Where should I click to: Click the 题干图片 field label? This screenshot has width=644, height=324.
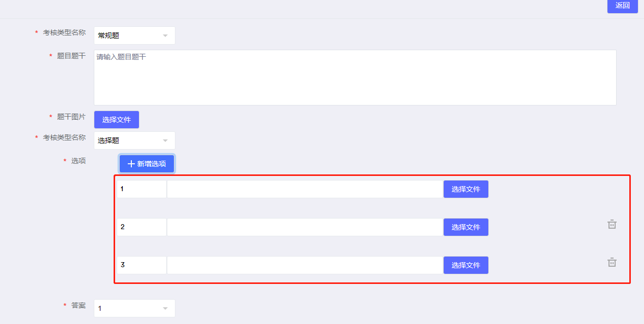tap(71, 117)
